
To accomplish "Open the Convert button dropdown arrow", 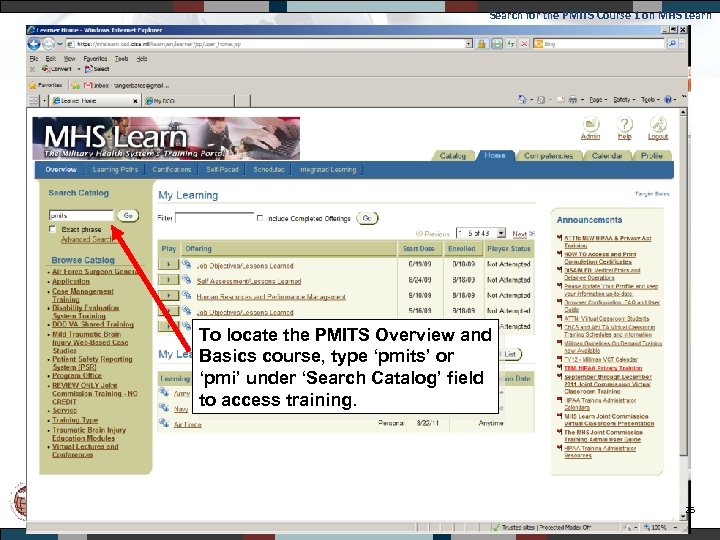I will pos(79,69).
